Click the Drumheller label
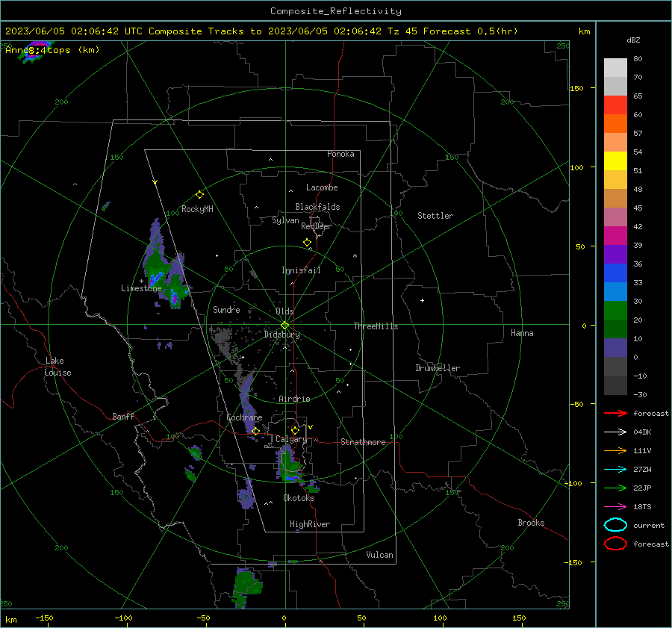This screenshot has height=628, width=672. click(x=438, y=368)
